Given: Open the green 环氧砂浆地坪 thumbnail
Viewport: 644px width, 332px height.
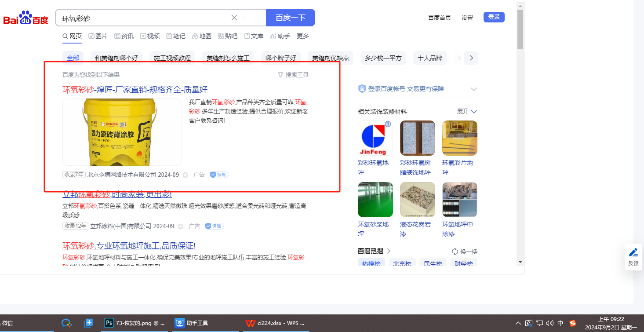Looking at the screenshot, I should [x=375, y=200].
